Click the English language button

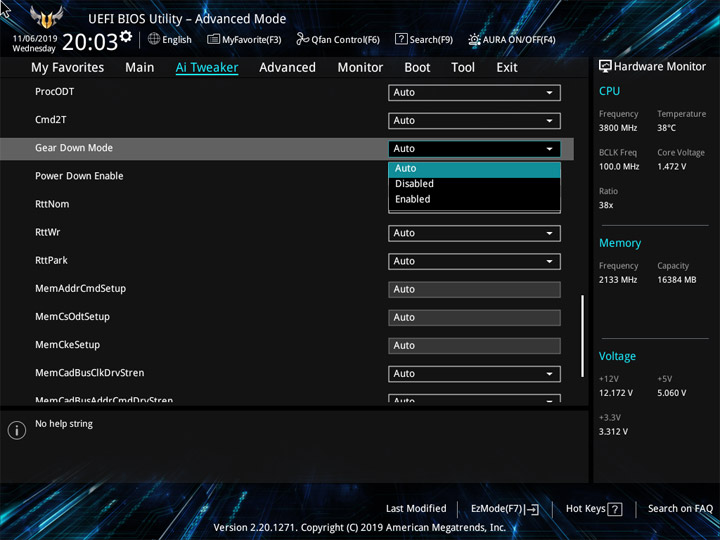tap(169, 39)
